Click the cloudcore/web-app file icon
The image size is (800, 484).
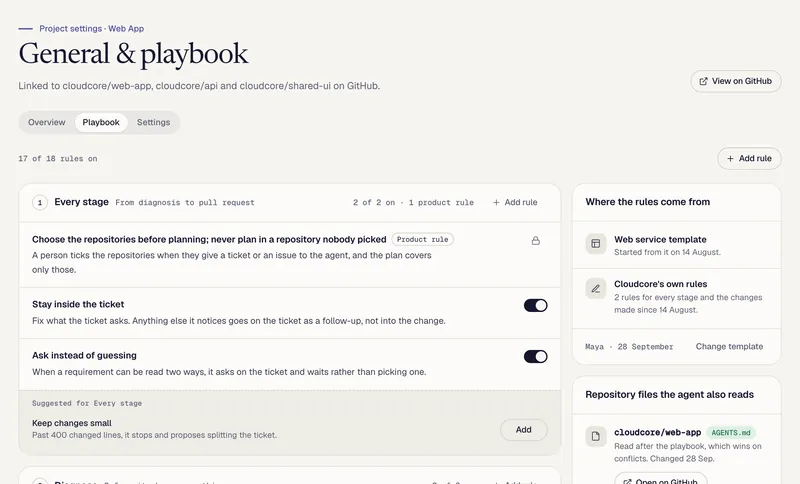[595, 436]
